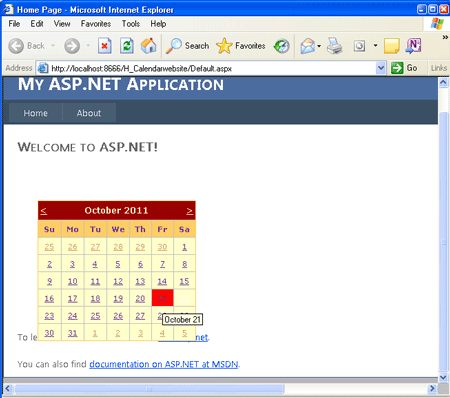Select October 14 in the calendar
The height and width of the screenshot is (398, 450).
(162, 281)
